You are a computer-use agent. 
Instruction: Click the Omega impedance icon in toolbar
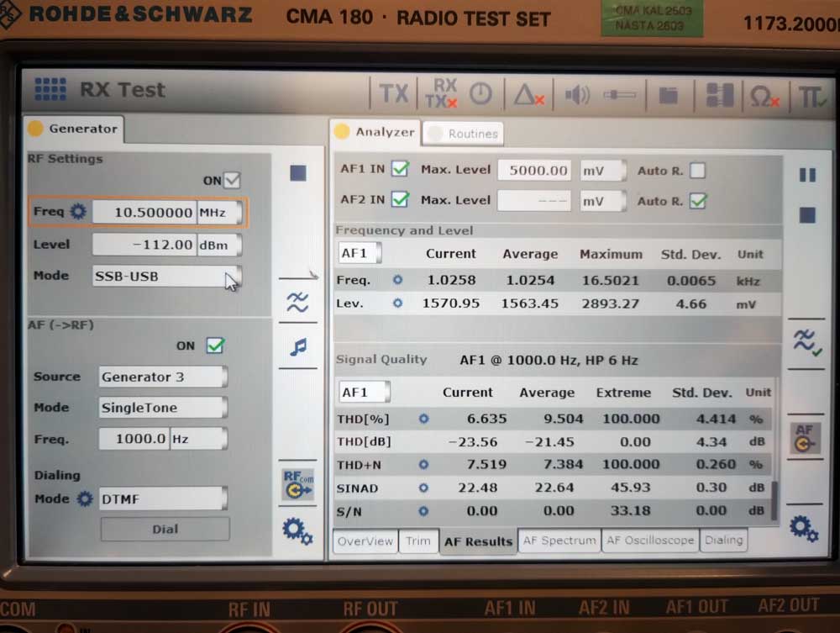point(764,96)
